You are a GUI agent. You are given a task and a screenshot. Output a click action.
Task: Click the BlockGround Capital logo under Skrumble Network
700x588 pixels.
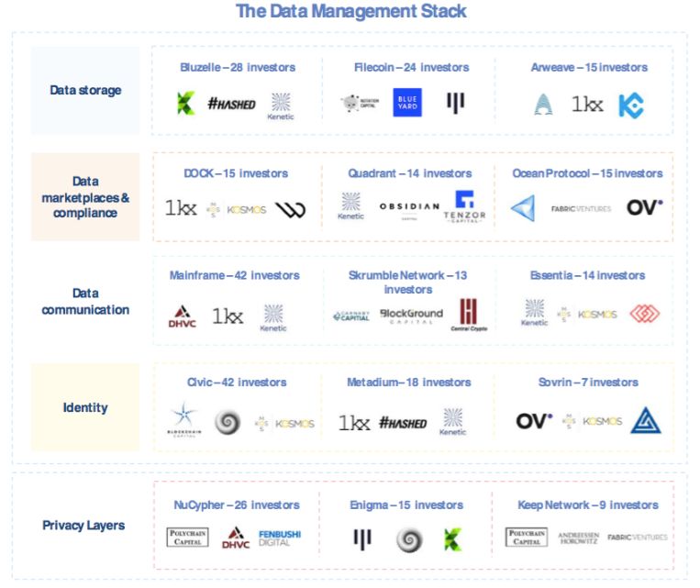[x=411, y=316]
